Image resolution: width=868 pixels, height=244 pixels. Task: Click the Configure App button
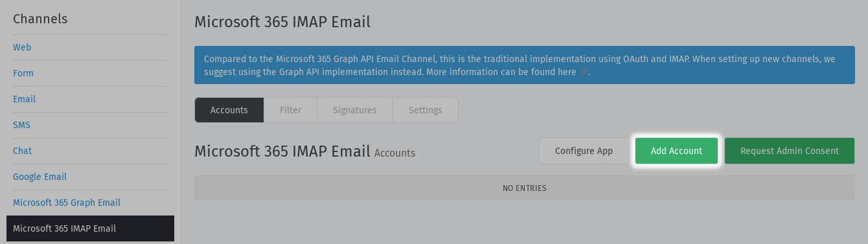(x=584, y=151)
